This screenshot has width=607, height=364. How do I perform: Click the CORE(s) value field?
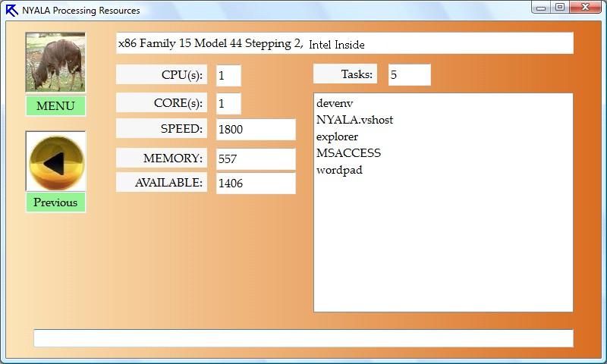[228, 103]
